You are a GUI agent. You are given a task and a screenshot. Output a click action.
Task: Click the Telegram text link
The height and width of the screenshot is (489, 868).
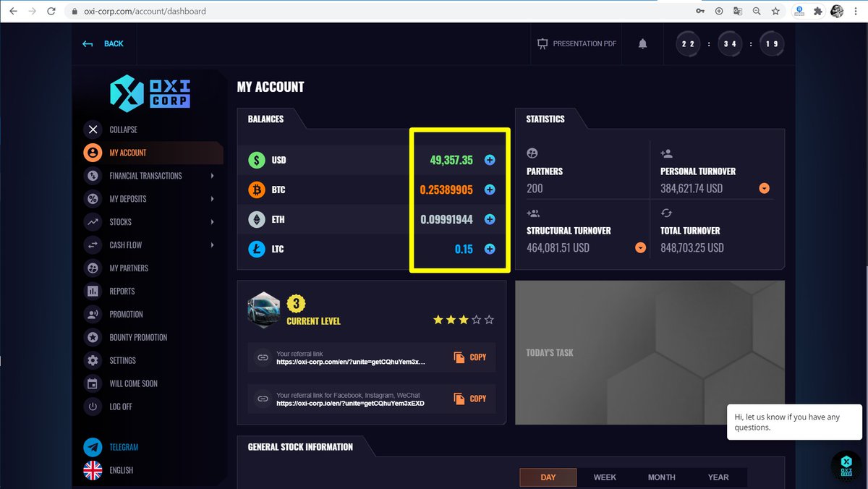pyautogui.click(x=124, y=447)
